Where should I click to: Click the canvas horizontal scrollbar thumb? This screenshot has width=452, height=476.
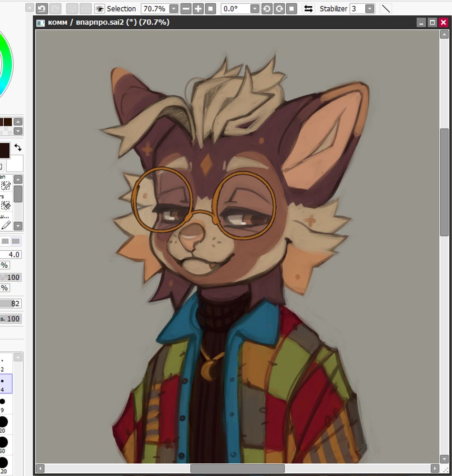pyautogui.click(x=237, y=468)
